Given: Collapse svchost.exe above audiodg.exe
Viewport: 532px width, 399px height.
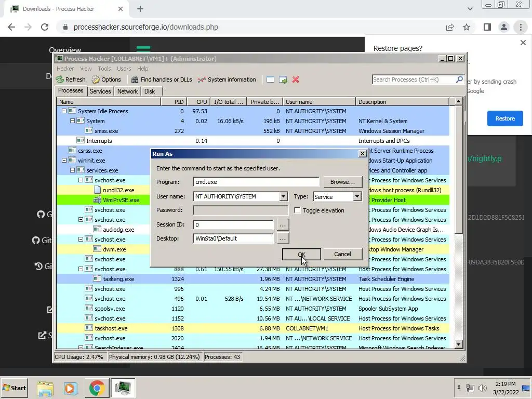Looking at the screenshot, I should pyautogui.click(x=81, y=220).
